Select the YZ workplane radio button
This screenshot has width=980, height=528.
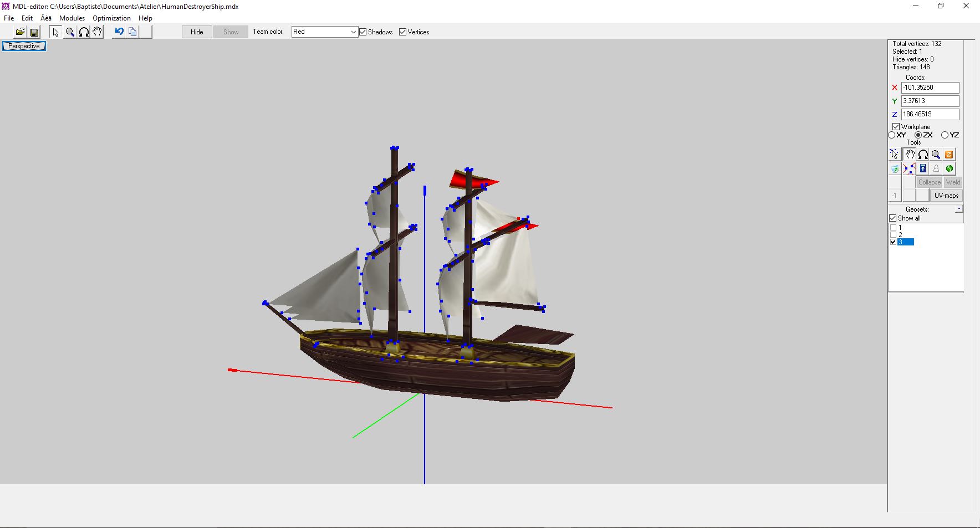point(945,135)
